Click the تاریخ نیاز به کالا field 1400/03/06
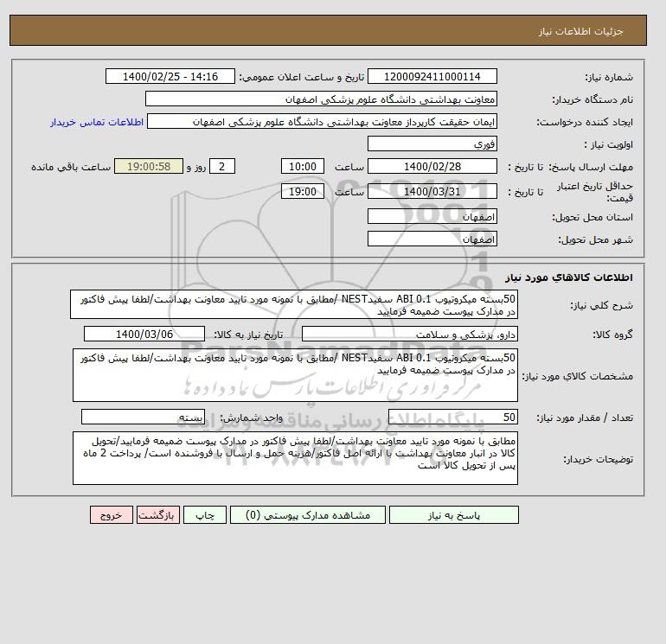Screen dimensions: 666x644 tap(144, 334)
